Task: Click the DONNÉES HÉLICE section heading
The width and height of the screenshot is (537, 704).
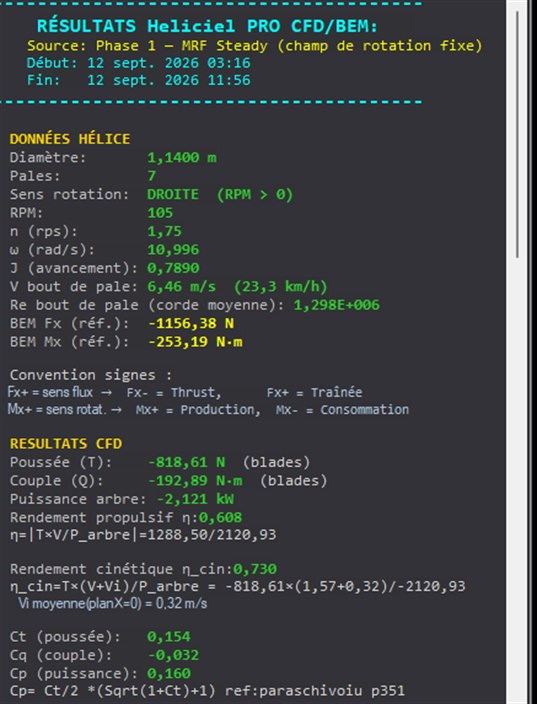Action: click(70, 139)
